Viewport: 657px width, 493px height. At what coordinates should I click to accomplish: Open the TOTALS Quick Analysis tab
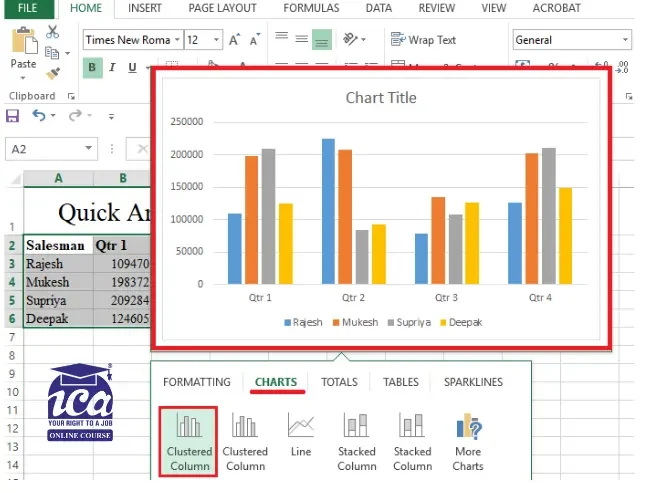339,382
